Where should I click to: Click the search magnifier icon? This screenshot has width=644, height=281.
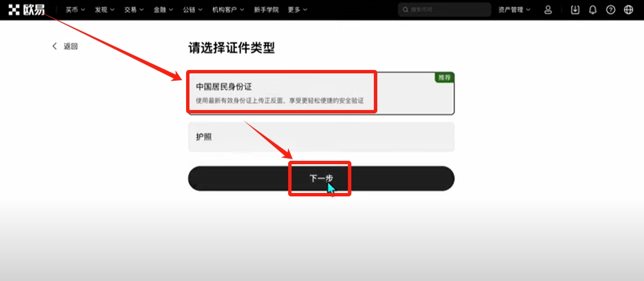click(x=405, y=10)
